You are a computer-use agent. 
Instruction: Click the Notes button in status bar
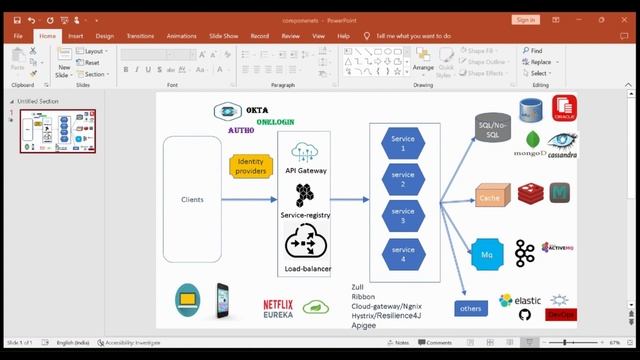[398, 342]
